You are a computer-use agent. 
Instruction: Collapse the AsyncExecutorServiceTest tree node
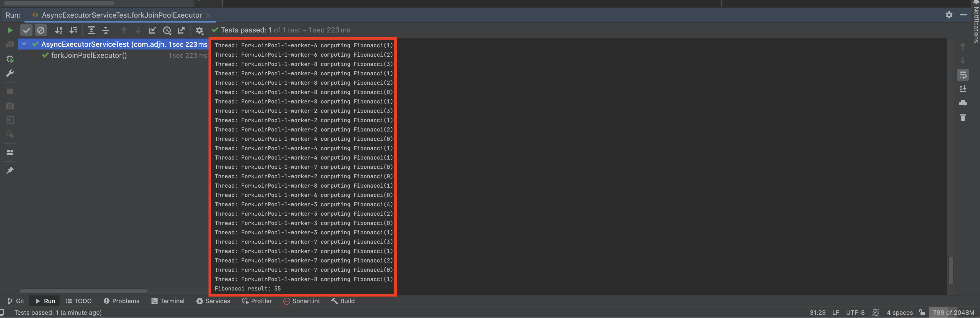point(24,44)
